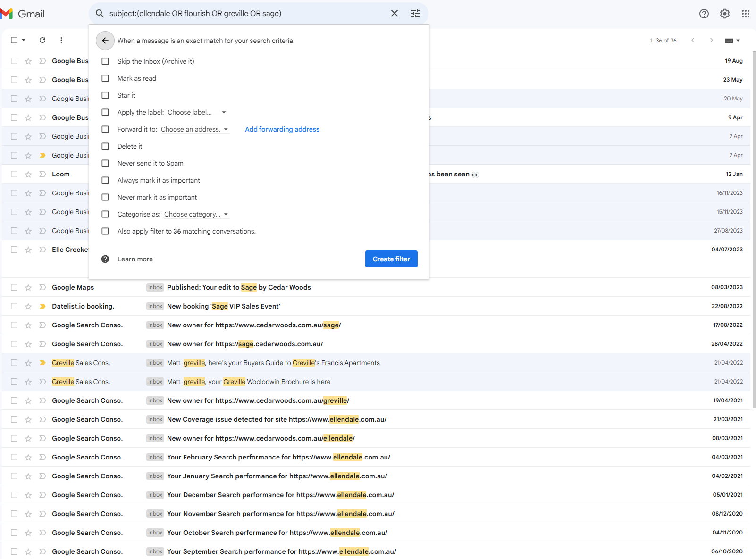Toggle importance marker on Datelist.io booking row
This screenshot has width=756, height=559.
42,306
